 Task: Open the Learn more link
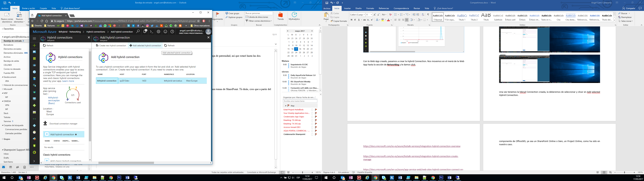[68, 81]
